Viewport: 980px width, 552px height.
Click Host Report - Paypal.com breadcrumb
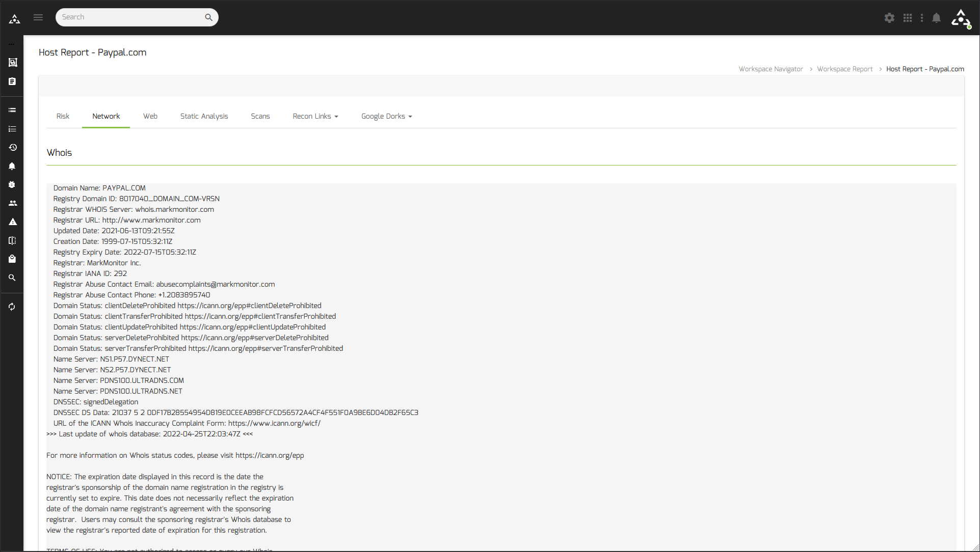click(x=925, y=69)
